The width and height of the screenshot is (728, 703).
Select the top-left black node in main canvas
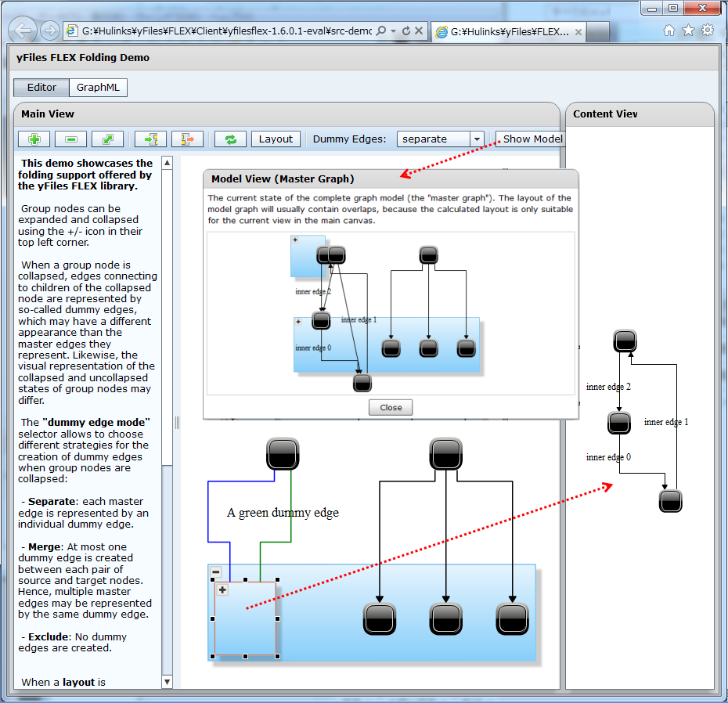(x=283, y=453)
